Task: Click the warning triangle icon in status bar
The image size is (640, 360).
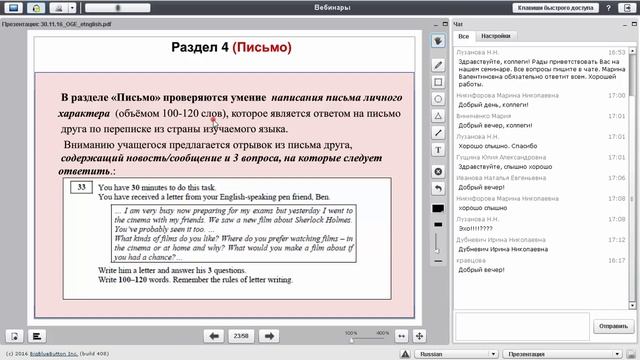Action: [x=405, y=354]
